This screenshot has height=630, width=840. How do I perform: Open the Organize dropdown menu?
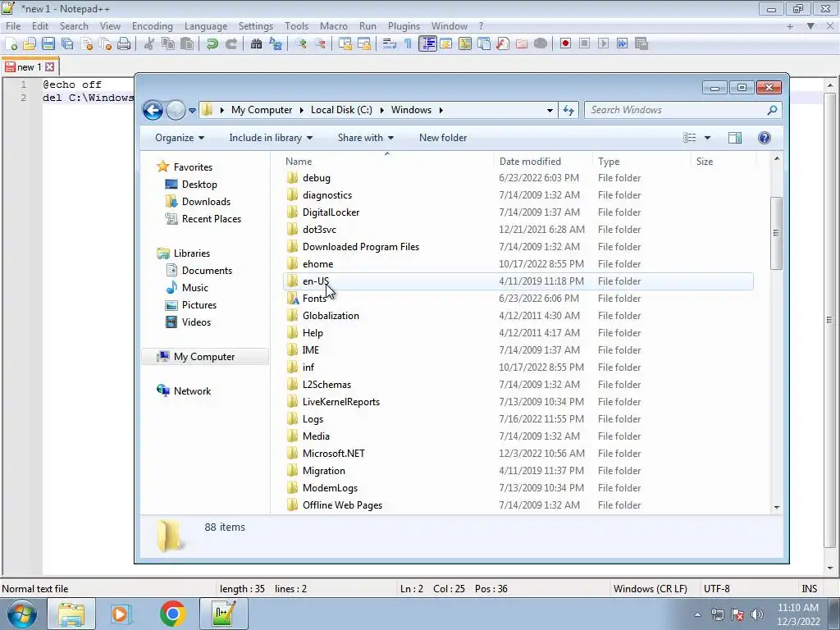(x=180, y=138)
